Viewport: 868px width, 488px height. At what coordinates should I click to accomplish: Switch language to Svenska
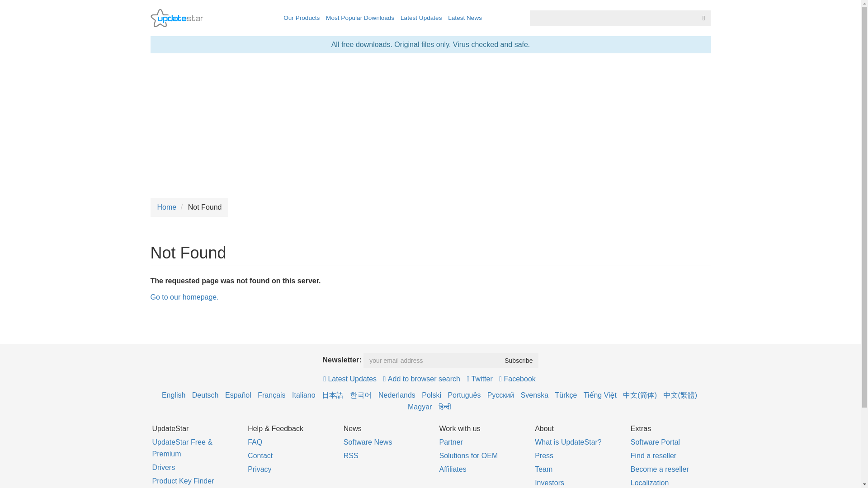pyautogui.click(x=534, y=395)
